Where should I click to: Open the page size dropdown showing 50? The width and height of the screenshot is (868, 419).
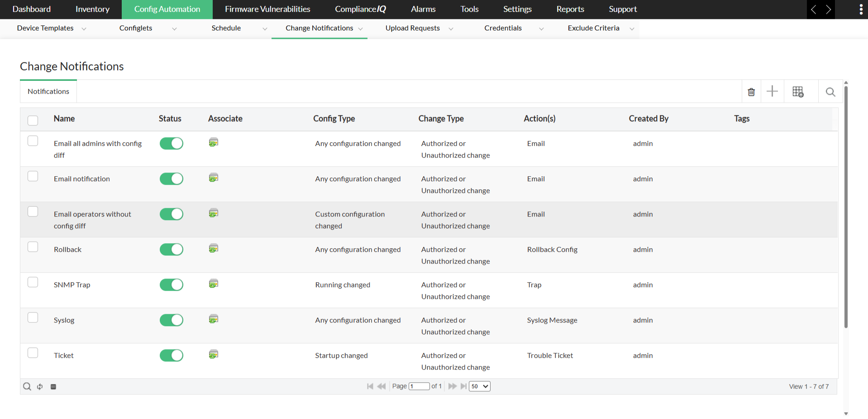(480, 386)
